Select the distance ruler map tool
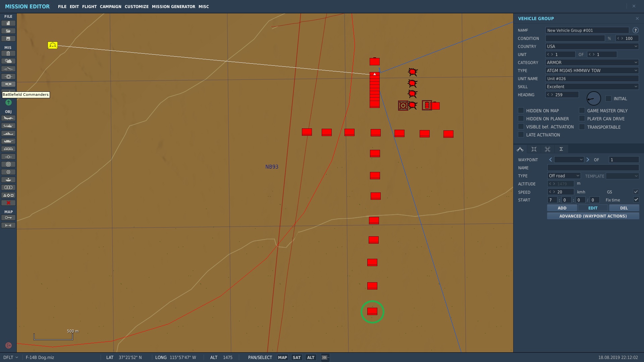 point(8,225)
